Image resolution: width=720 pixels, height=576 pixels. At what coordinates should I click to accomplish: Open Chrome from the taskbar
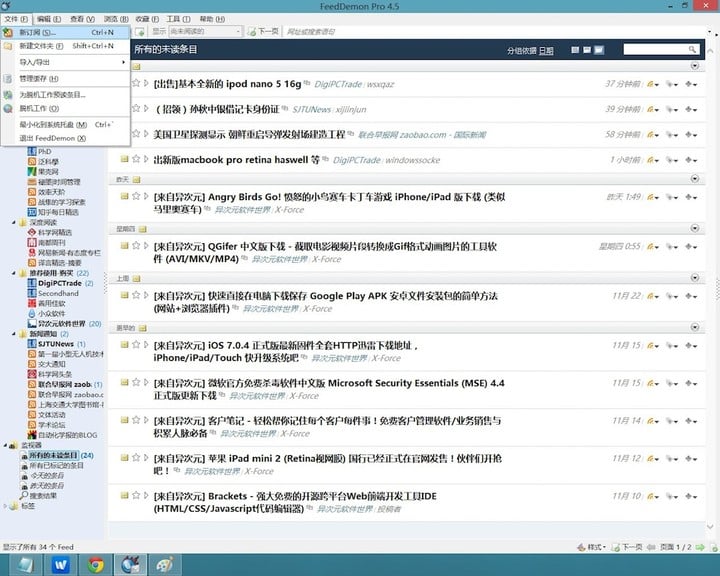coord(96,565)
